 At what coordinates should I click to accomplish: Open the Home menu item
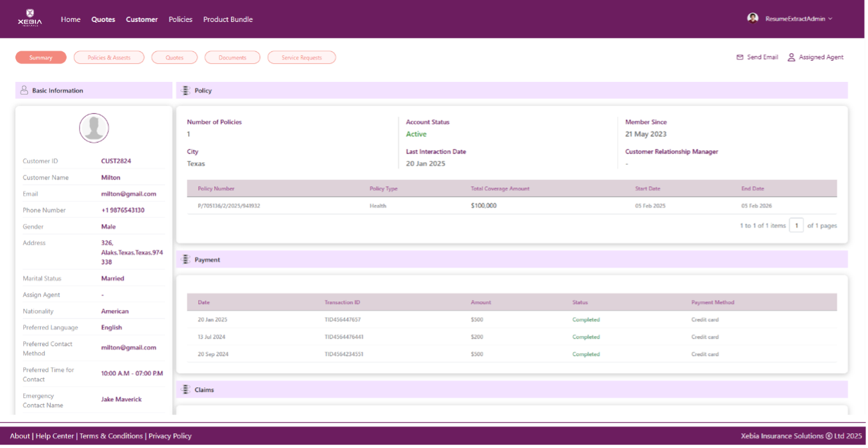[x=70, y=19]
